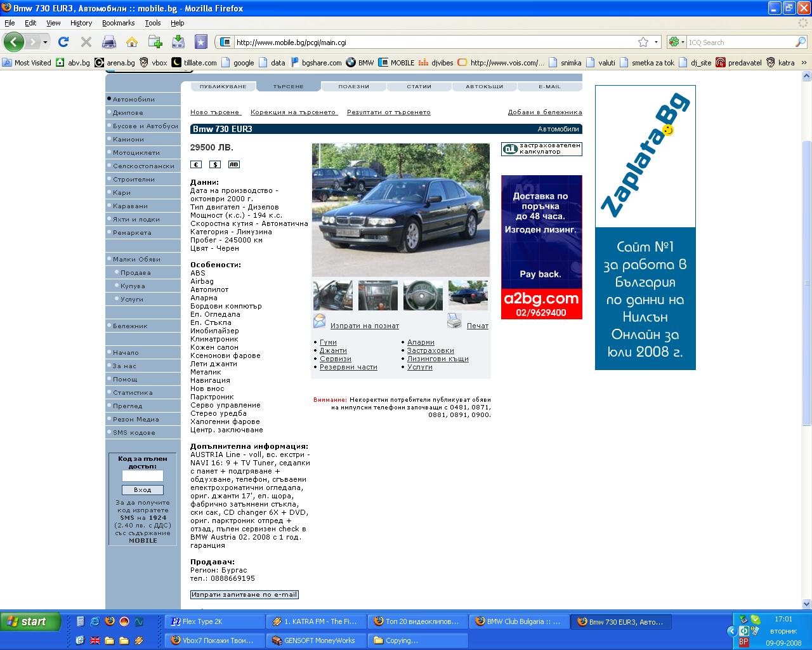812x650 pixels.
Task: Open the front seats interior thumbnail
Action: 333,295
